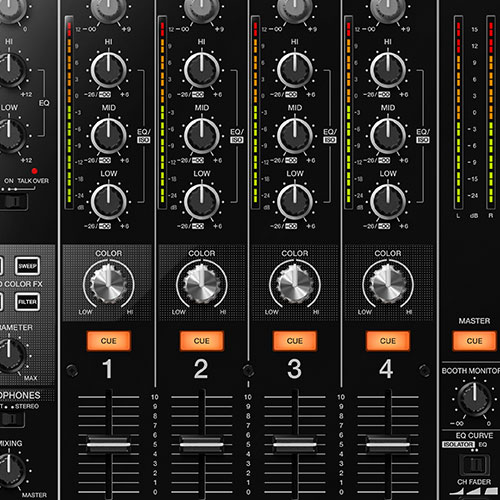Click the 'EQ CURVE' label

(474, 435)
